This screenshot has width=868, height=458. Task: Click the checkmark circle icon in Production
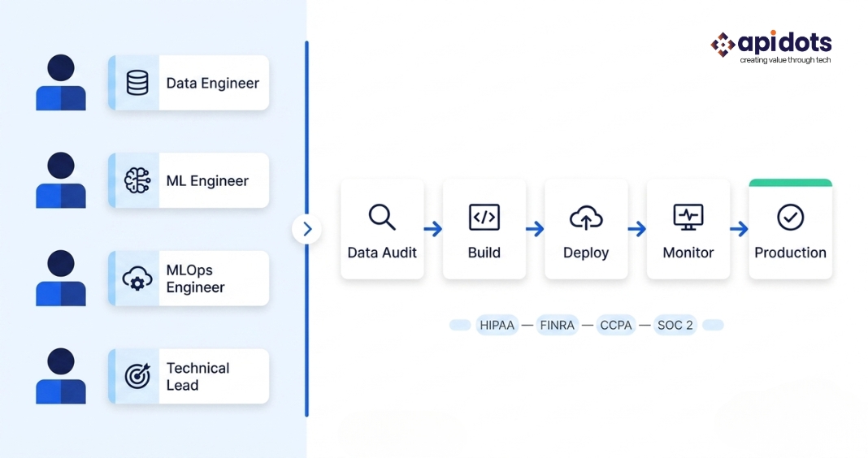point(791,218)
